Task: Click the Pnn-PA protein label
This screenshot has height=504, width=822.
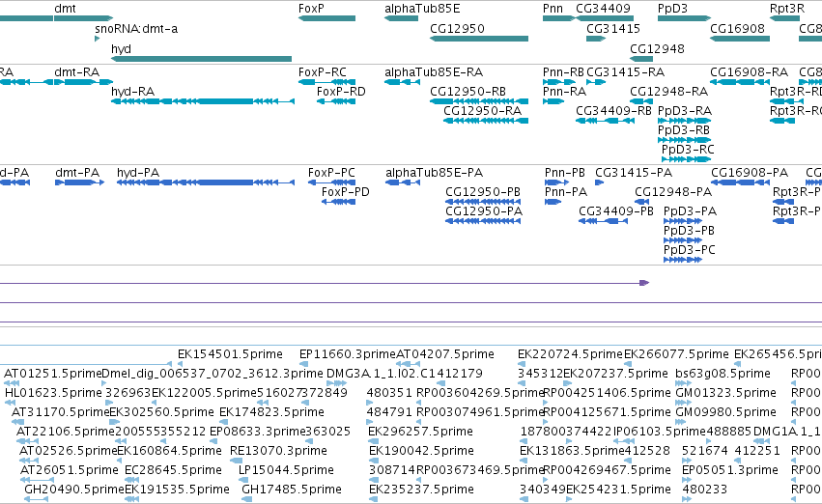Action: (x=566, y=192)
